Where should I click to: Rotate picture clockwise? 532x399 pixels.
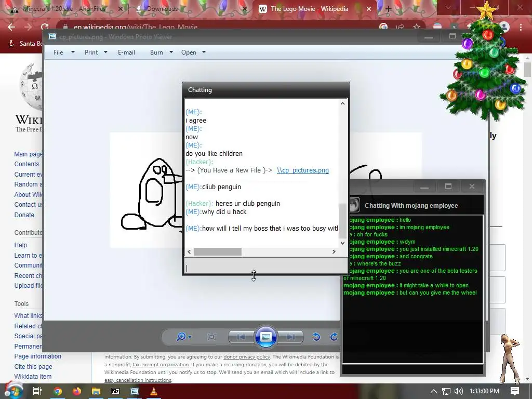334,337
